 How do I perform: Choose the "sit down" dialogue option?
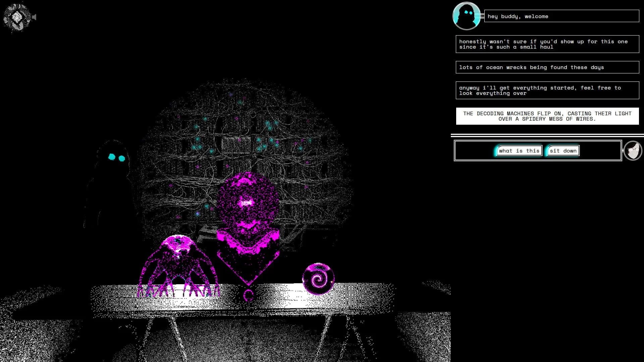[x=562, y=150]
